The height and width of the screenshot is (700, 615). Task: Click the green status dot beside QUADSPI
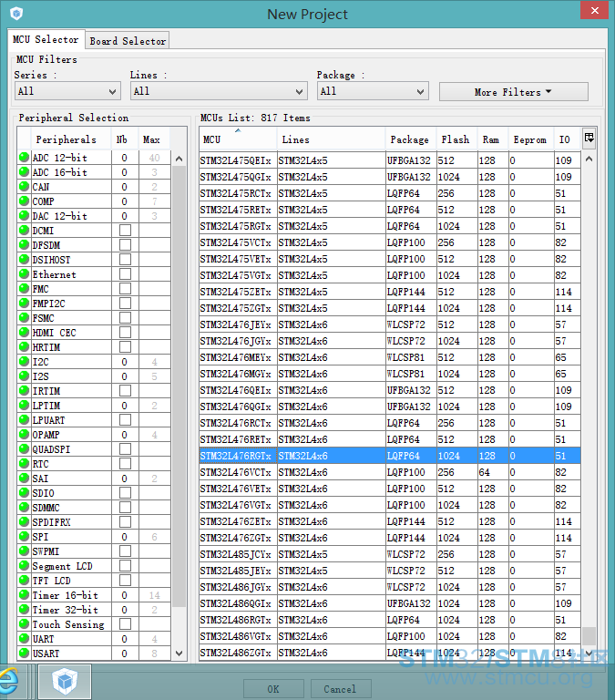tap(24, 448)
